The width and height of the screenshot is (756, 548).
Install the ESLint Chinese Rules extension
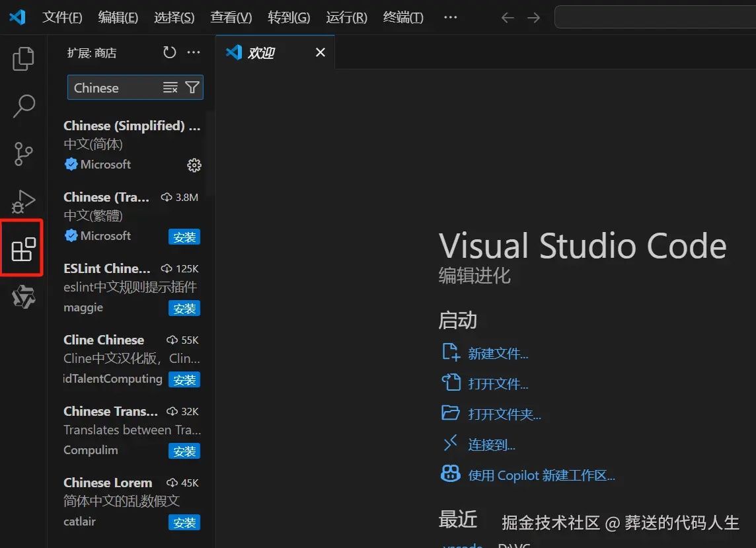pos(184,308)
